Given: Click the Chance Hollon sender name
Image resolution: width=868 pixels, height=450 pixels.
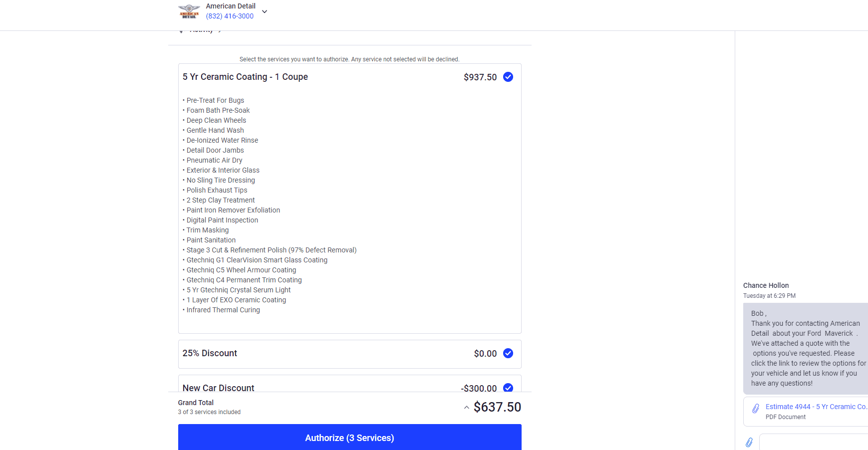Looking at the screenshot, I should tap(766, 285).
